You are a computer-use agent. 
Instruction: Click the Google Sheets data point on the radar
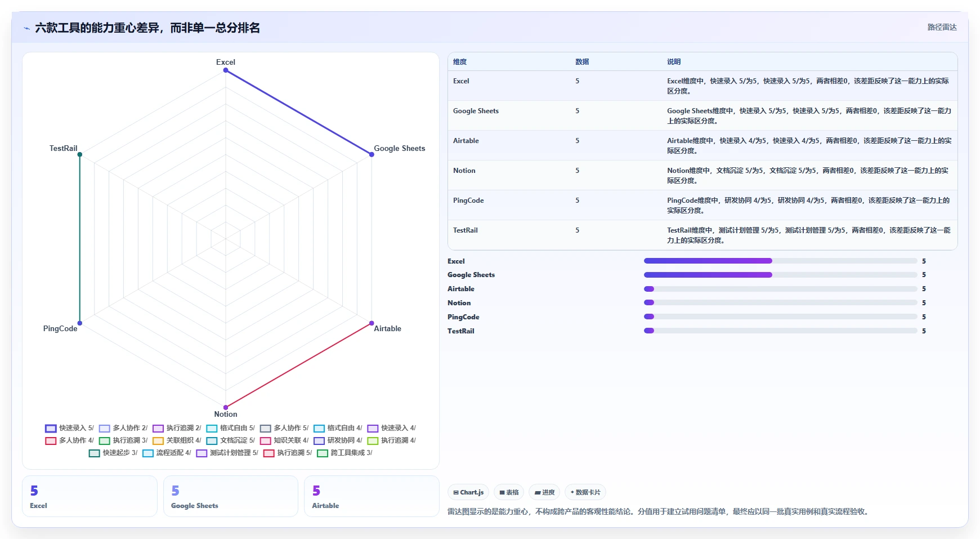(372, 154)
